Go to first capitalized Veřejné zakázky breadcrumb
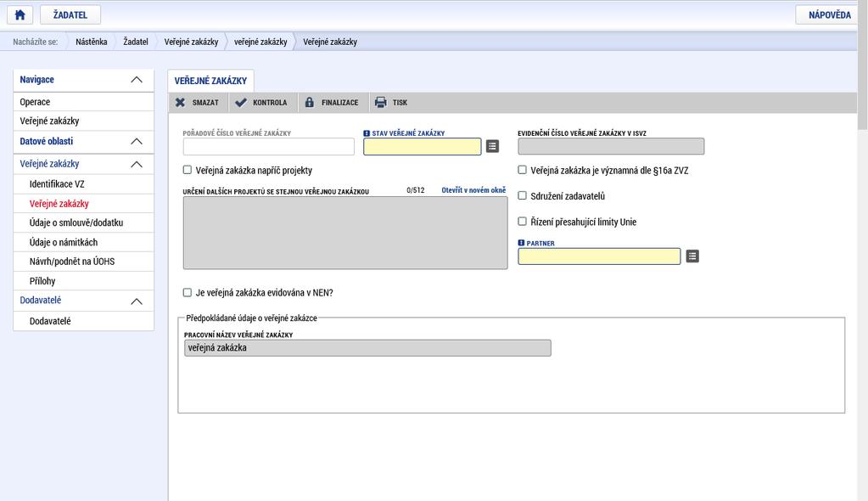The width and height of the screenshot is (868, 501). 191,42
